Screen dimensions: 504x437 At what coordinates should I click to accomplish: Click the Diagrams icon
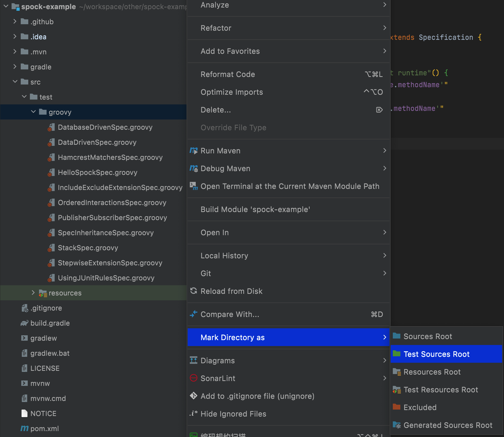[194, 360]
